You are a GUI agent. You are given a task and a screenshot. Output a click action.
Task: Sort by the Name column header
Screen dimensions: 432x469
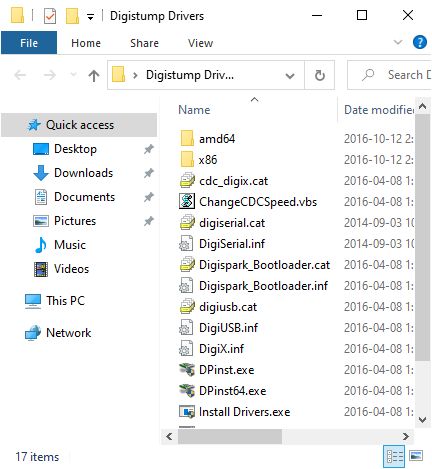tap(194, 110)
